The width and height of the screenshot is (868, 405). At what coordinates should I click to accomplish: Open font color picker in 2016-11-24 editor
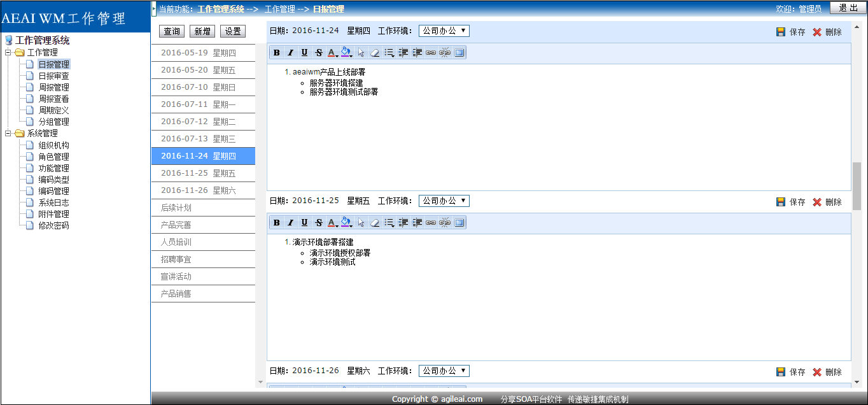pyautogui.click(x=333, y=53)
